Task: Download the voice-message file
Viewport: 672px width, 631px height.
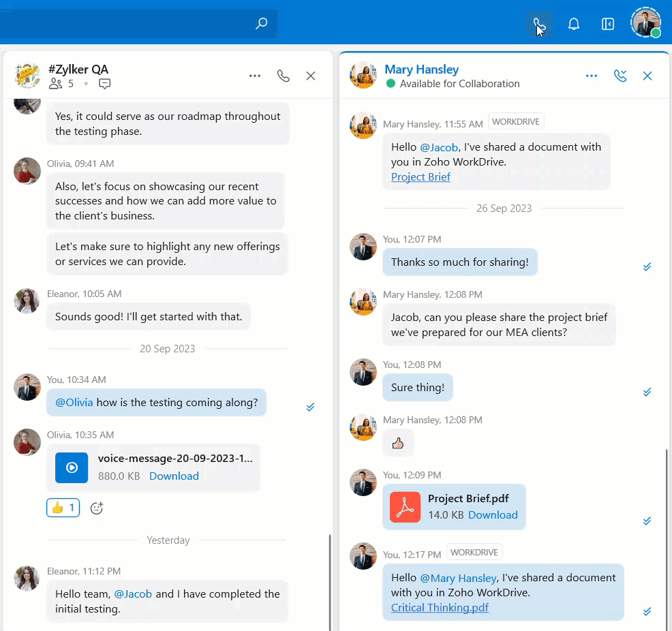Action: coord(174,476)
